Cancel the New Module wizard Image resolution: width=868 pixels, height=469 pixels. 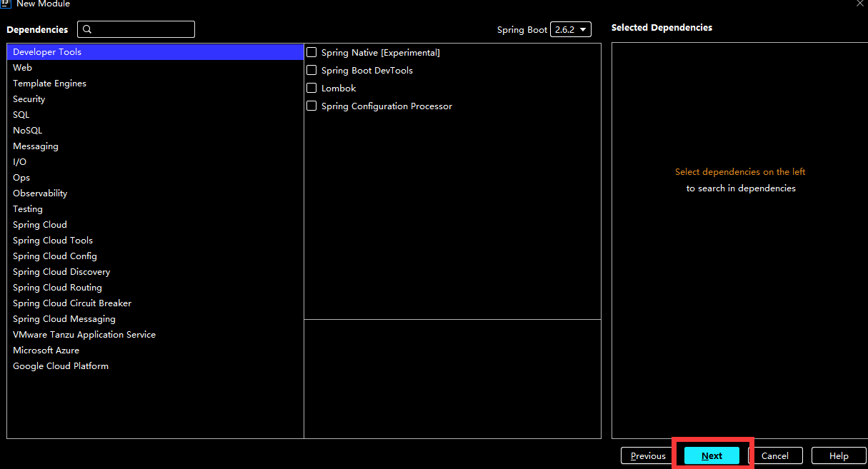coord(775,455)
